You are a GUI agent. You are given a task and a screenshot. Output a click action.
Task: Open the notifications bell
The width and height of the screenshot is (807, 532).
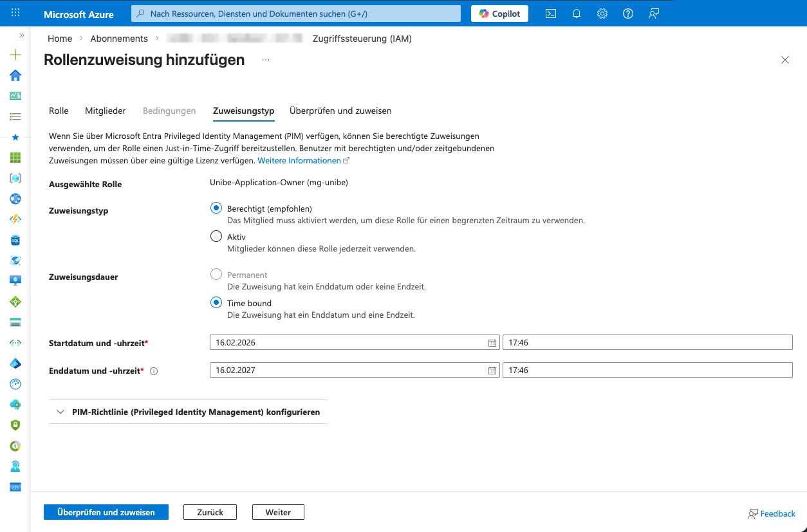point(577,14)
